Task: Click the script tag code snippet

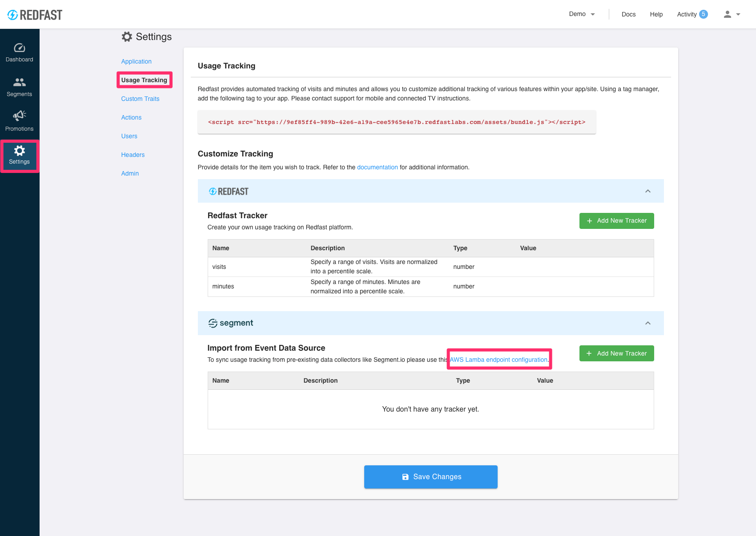Action: click(x=397, y=122)
